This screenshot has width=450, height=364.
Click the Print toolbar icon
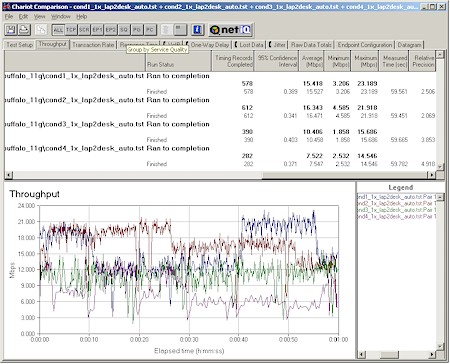click(x=24, y=30)
